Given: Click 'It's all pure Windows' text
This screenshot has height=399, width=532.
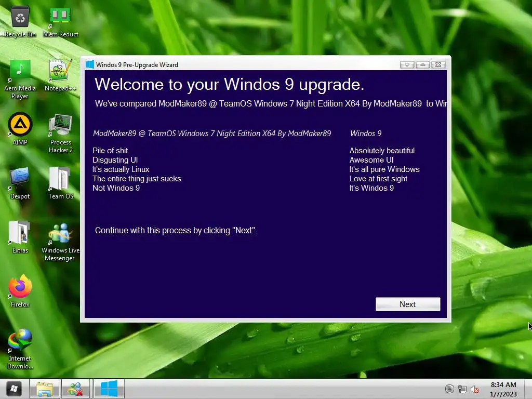Looking at the screenshot, I should pyautogui.click(x=384, y=169).
